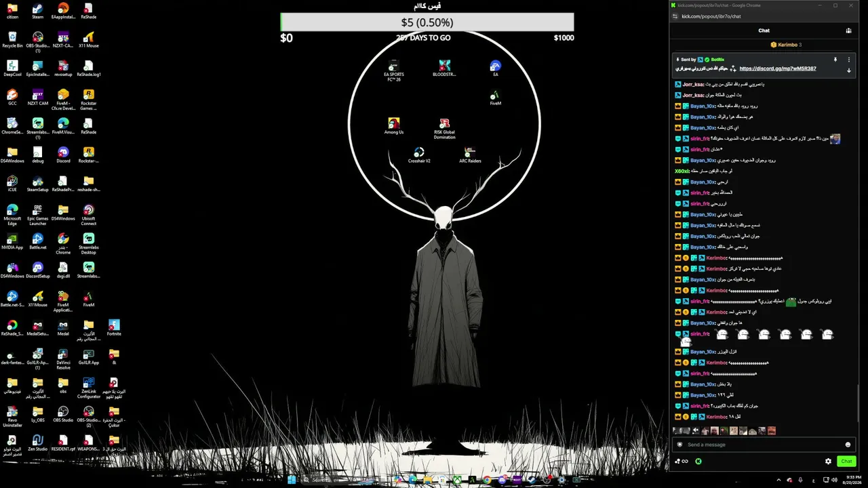Open the Windows Start button
Viewport: 868px width, 488px height.
292,480
